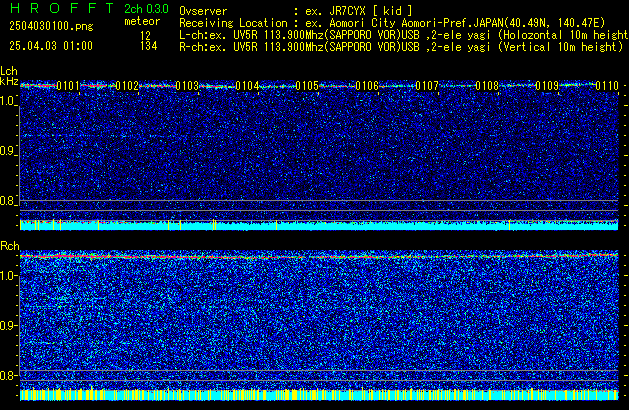Select the 0104 time marker
Viewport: 629px width, 410px height.
pos(248,86)
